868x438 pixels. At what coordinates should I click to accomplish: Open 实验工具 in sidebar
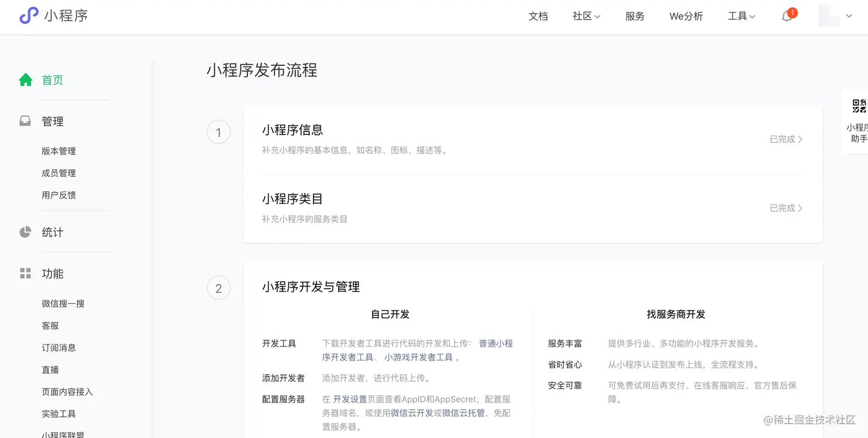[59, 413]
